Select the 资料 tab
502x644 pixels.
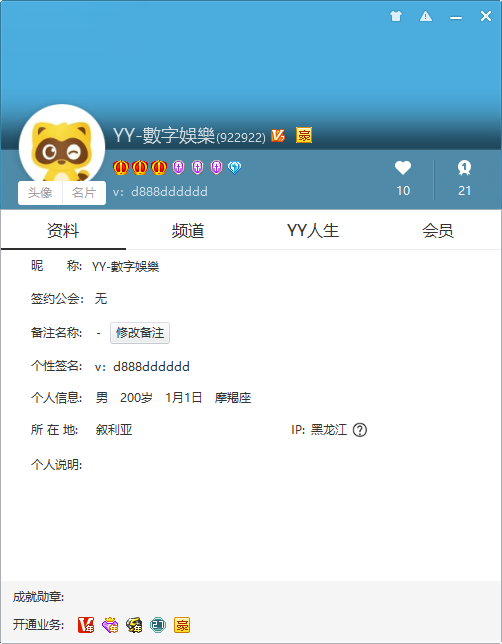(63, 230)
